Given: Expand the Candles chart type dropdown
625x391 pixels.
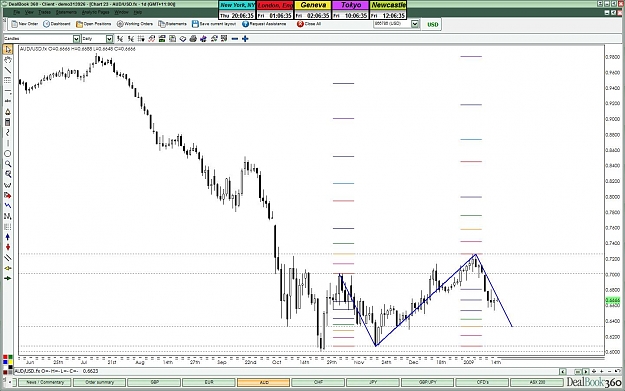Looking at the screenshot, I should [76, 39].
